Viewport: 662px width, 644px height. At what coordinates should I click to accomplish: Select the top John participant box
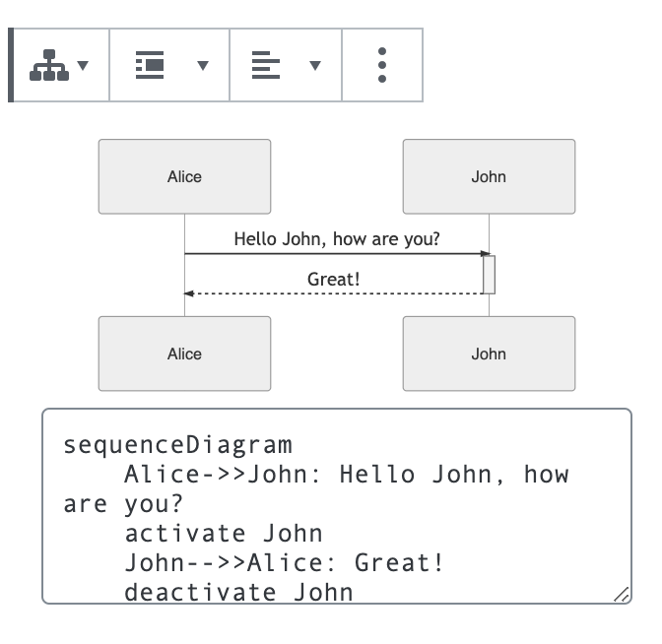[x=489, y=177]
